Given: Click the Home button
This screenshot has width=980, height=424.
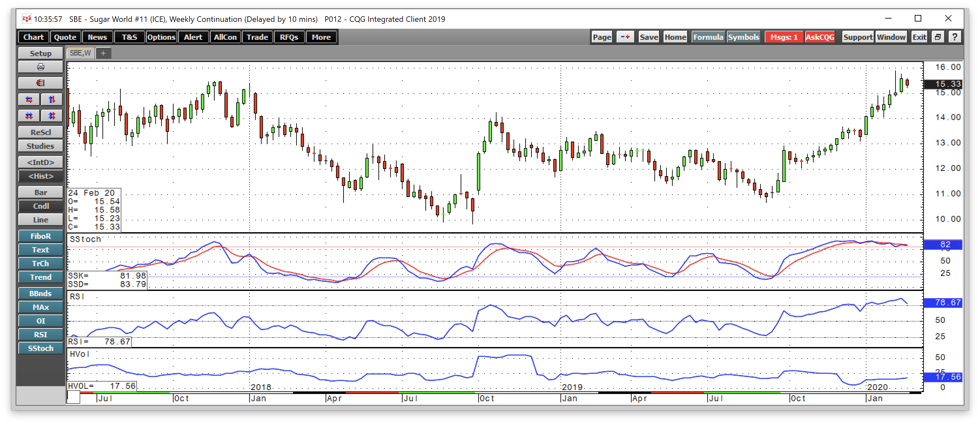Looking at the screenshot, I should (x=675, y=37).
